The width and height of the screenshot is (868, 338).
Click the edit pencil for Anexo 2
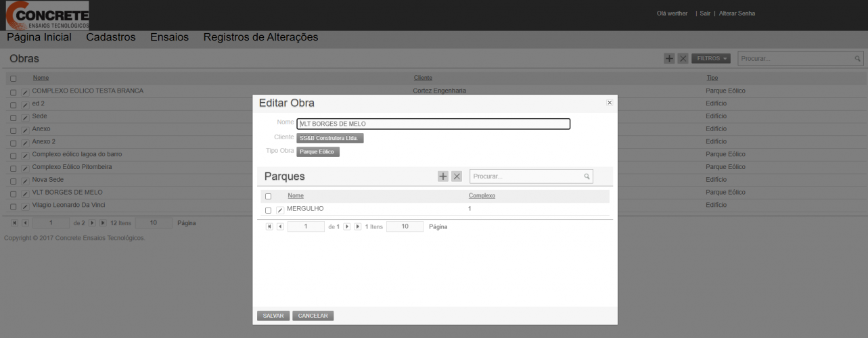pyautogui.click(x=25, y=143)
